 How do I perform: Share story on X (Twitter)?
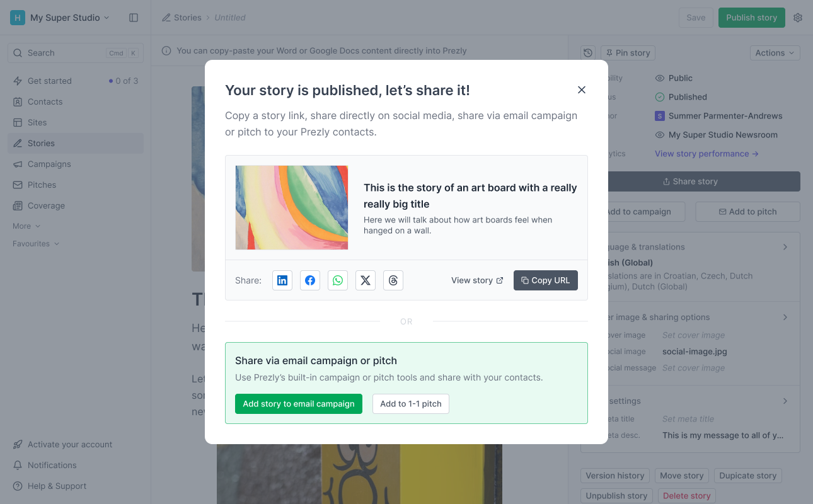pyautogui.click(x=366, y=280)
